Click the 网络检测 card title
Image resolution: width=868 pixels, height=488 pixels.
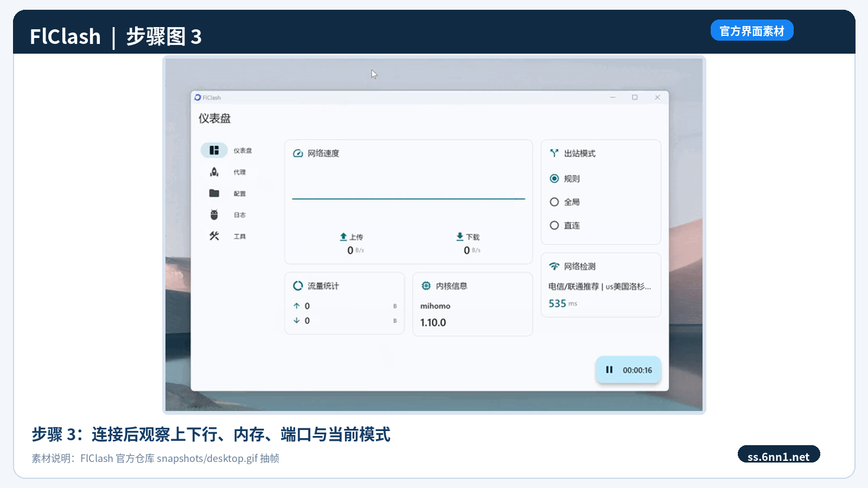580,266
